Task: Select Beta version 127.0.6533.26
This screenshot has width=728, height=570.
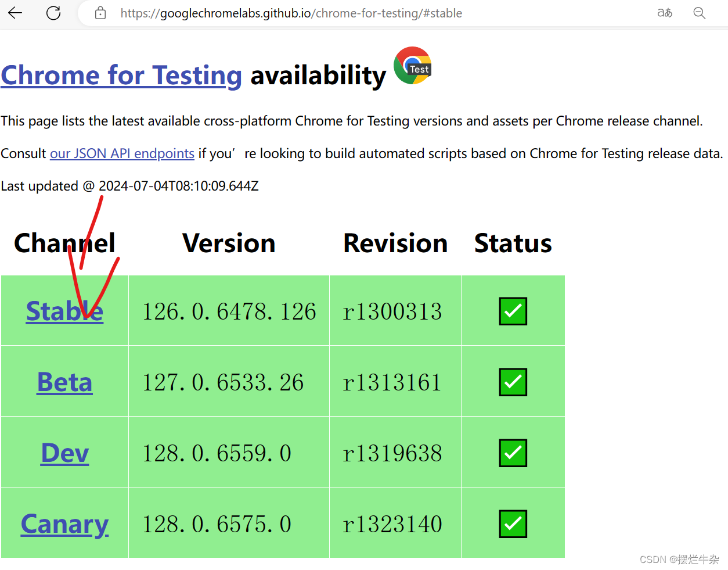Action: pos(223,382)
